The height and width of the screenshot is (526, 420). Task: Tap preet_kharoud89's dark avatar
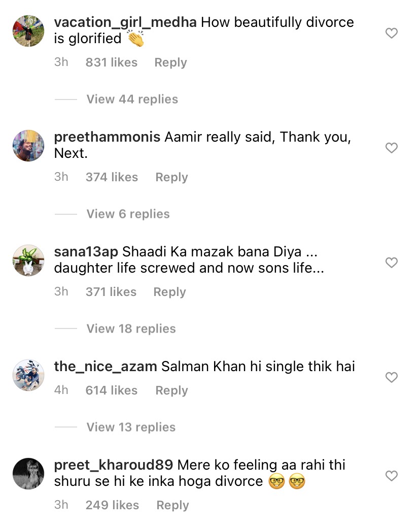tap(28, 474)
